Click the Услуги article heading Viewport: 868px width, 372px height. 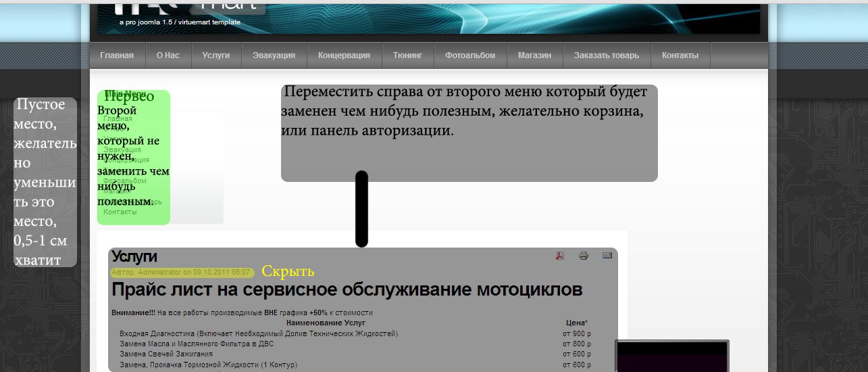[x=134, y=256]
